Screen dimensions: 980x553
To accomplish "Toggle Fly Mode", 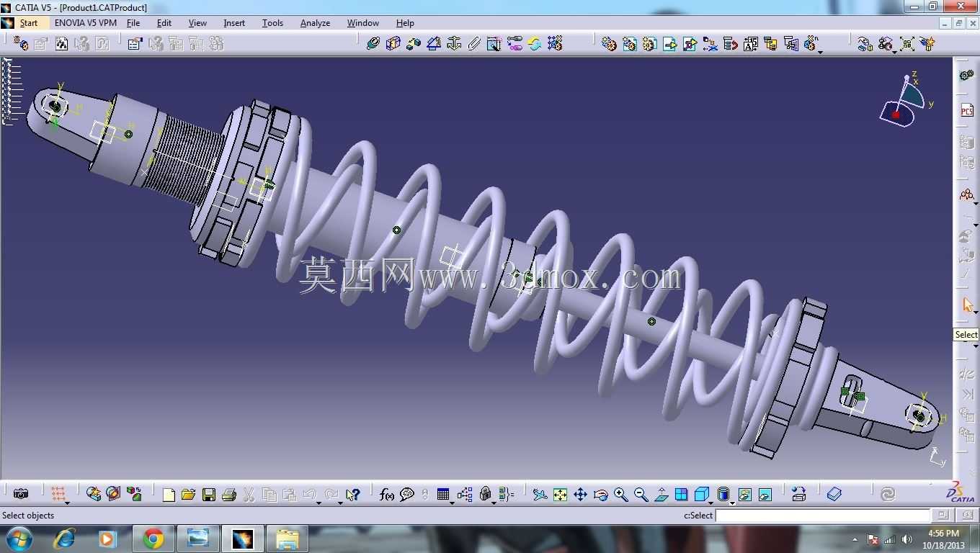I will [540, 495].
